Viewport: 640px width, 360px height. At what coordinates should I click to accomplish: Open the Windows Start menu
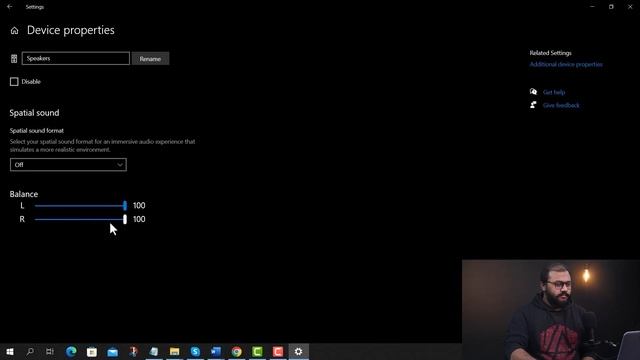[x=10, y=351]
